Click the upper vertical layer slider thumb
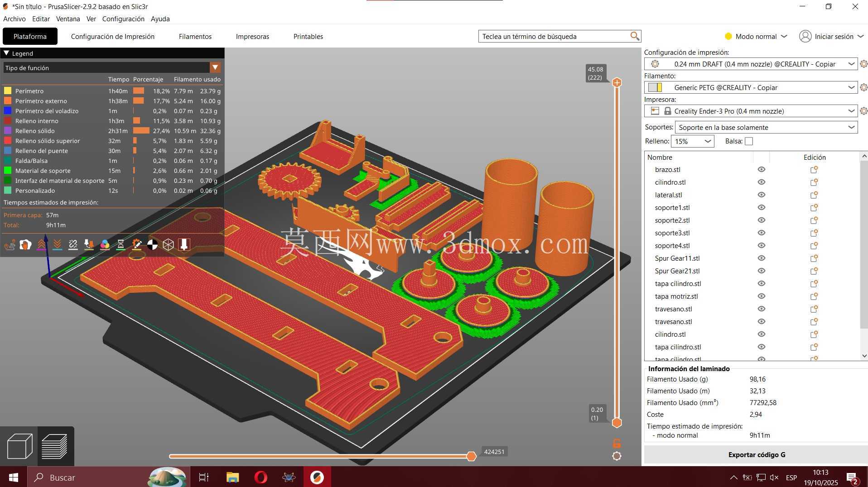The image size is (868, 487). point(617,82)
